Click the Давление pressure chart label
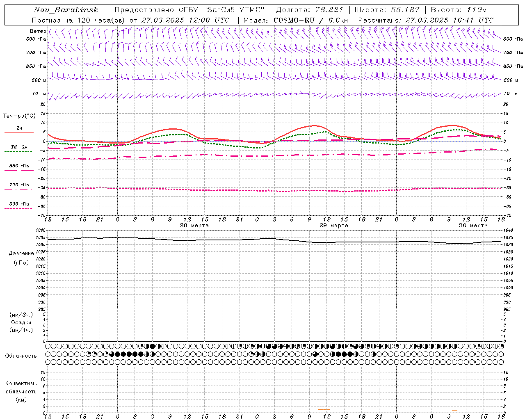The width and height of the screenshot is (525, 420). (21, 253)
